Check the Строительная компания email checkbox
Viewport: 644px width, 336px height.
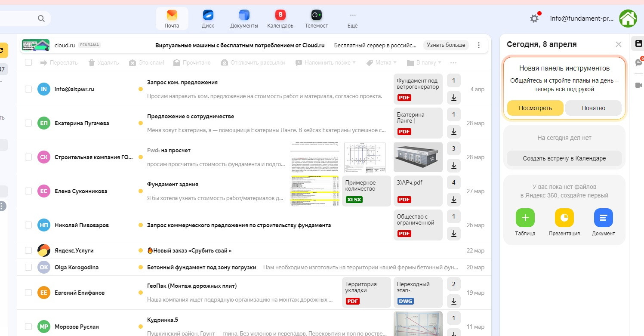coord(28,157)
